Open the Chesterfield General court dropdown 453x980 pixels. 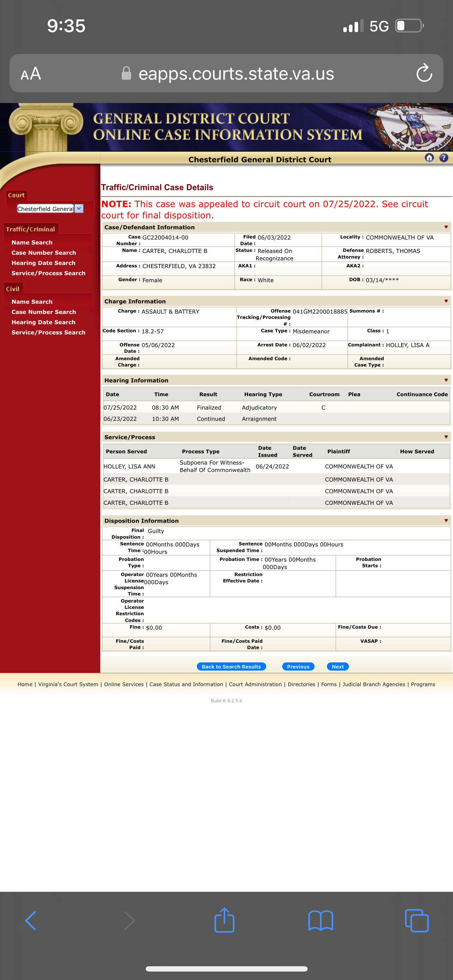tap(50, 208)
